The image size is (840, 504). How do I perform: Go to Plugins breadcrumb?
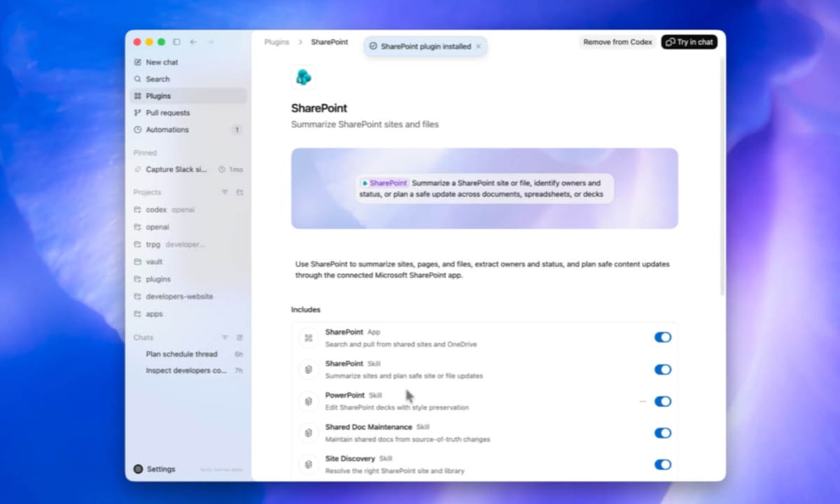pos(276,42)
